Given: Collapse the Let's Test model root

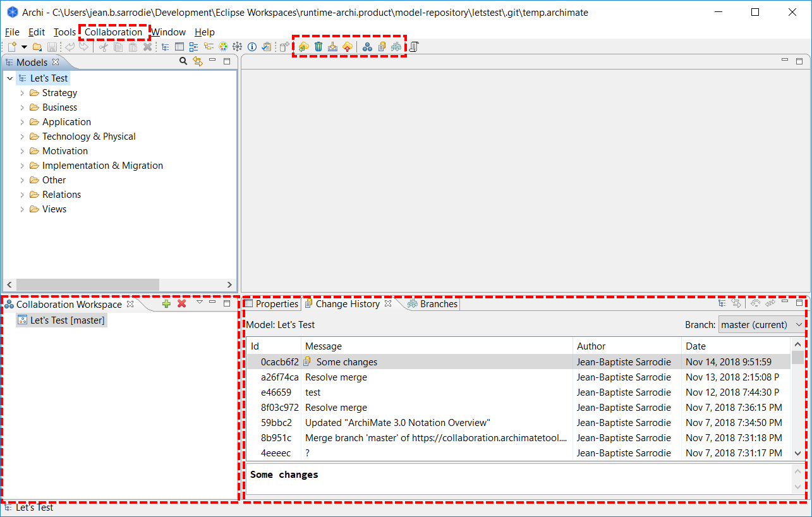Looking at the screenshot, I should [x=9, y=78].
